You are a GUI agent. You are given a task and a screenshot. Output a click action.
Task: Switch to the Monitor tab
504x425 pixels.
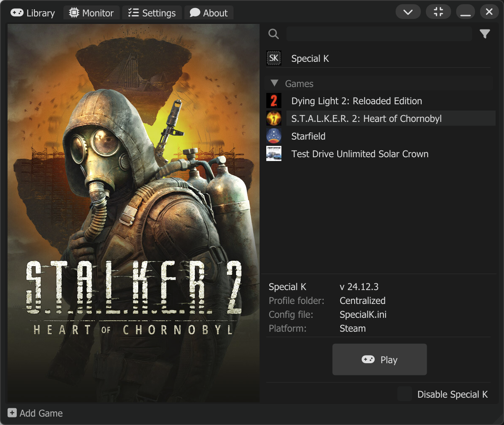(92, 13)
